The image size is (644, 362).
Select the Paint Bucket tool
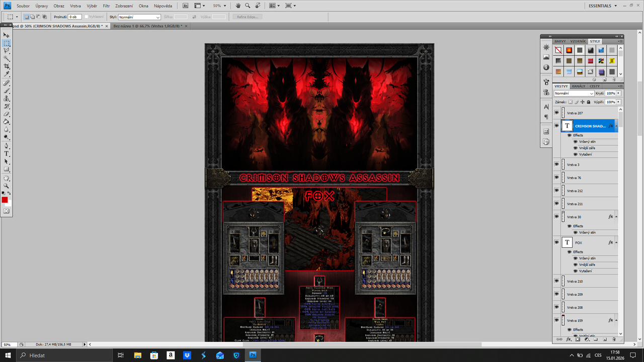[7, 122]
